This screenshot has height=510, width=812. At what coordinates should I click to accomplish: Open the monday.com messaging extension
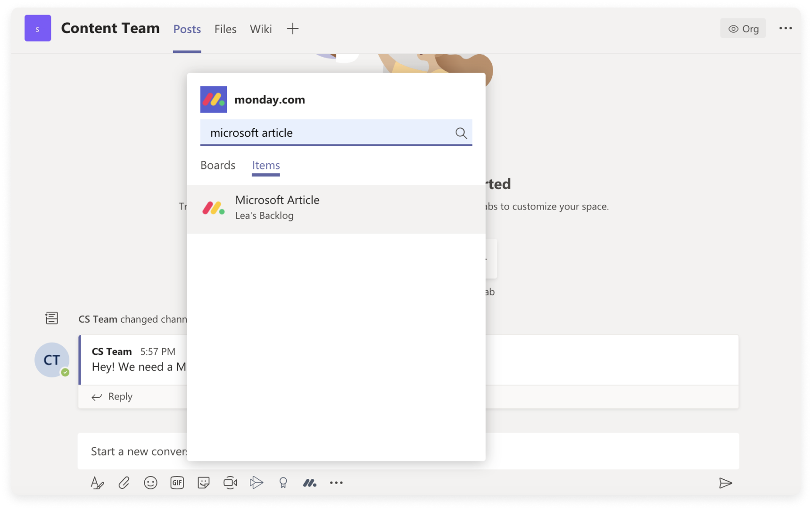pyautogui.click(x=310, y=483)
